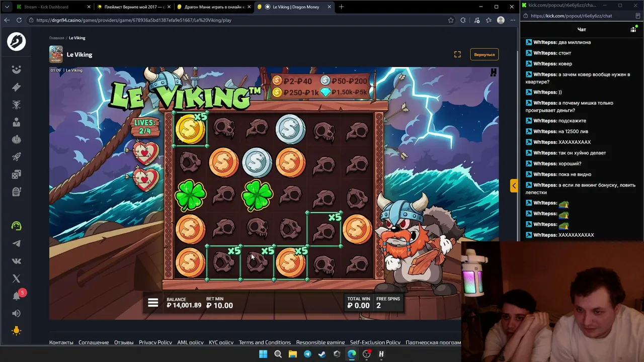Open the Соглашение footer link
The width and height of the screenshot is (644, 362).
94,342
